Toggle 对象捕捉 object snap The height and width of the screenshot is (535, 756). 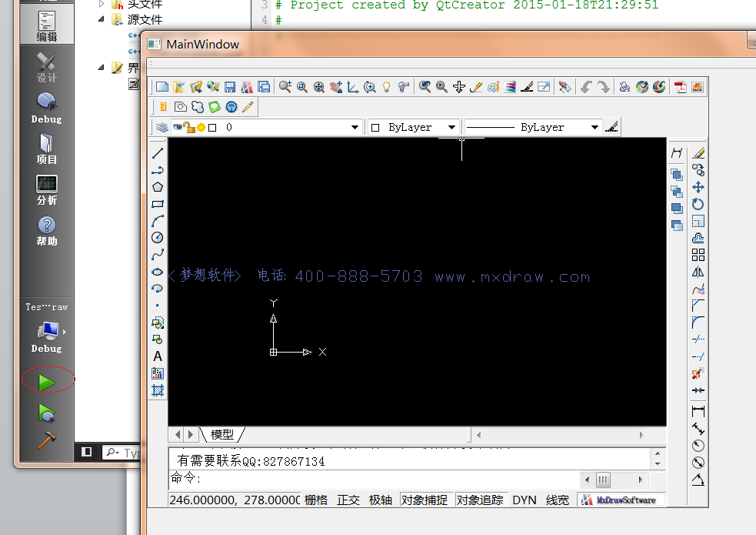(x=425, y=500)
